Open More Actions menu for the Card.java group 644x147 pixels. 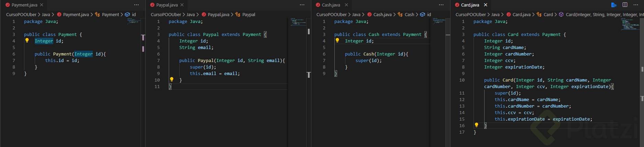[x=636, y=5]
